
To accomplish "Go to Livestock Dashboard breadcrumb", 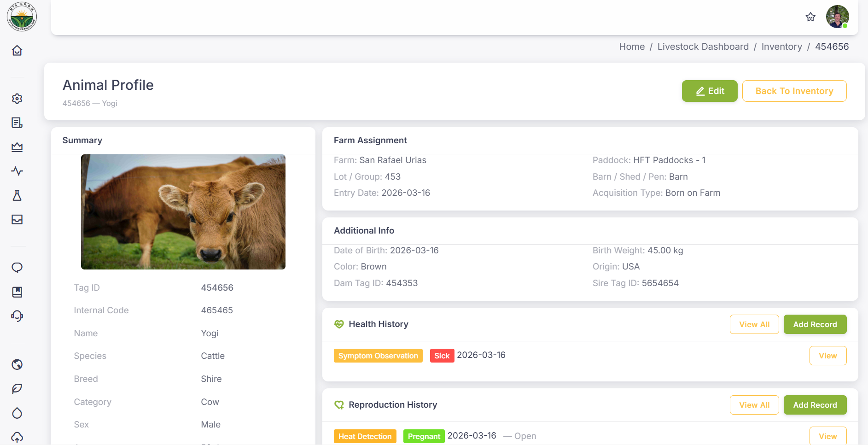I will click(x=703, y=47).
